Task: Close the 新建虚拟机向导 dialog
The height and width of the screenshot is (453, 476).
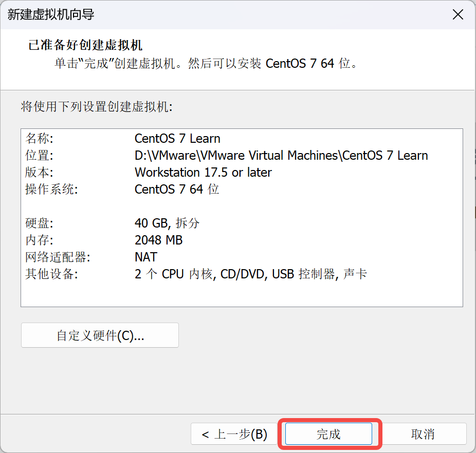Action: pyautogui.click(x=458, y=14)
